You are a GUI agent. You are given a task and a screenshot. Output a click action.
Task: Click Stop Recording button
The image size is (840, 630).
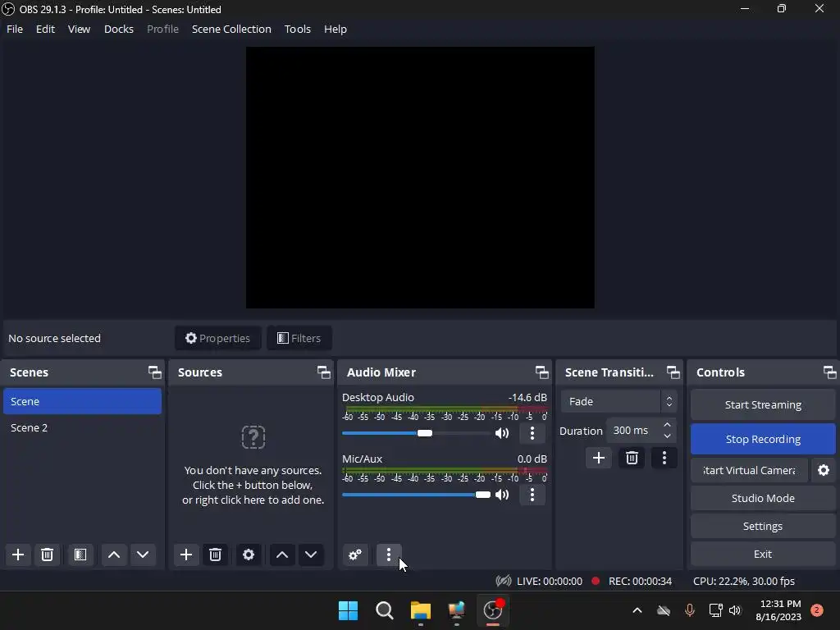coord(763,440)
